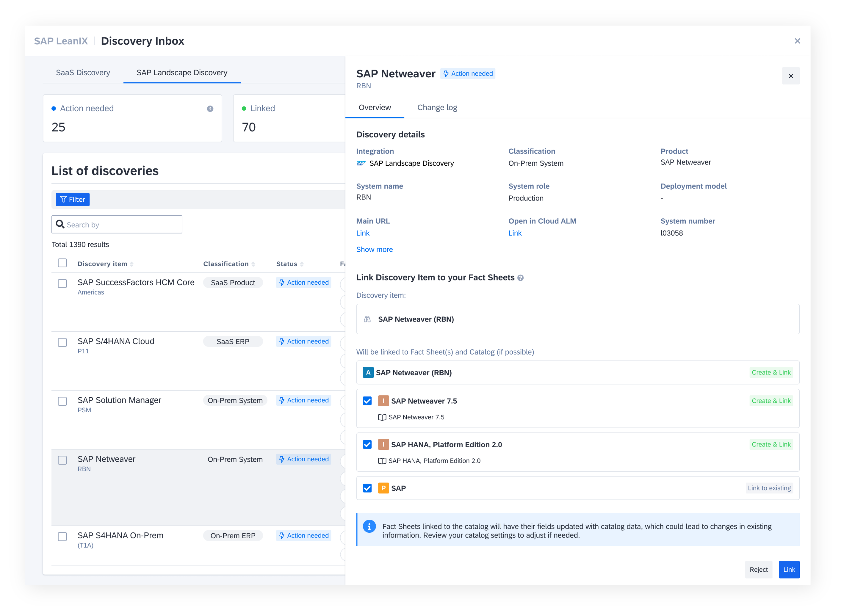Click the help icon beside Link Discovery Item heading

coord(520,278)
